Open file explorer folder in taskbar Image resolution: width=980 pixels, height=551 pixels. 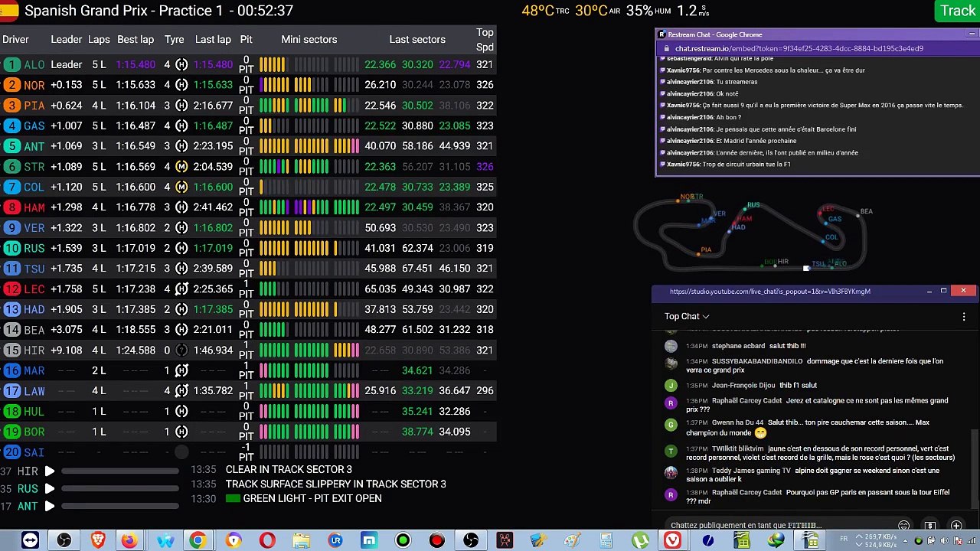click(302, 540)
